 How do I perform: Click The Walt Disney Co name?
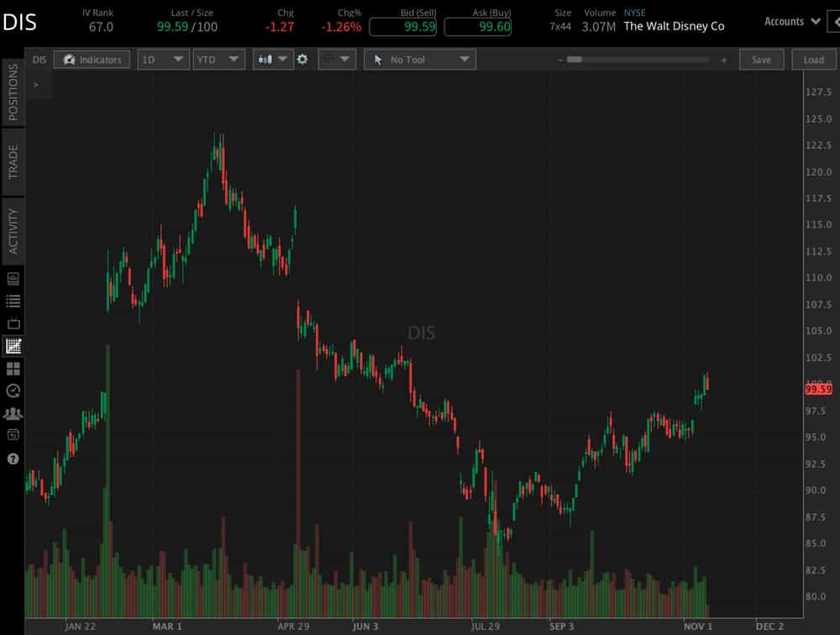click(x=674, y=26)
